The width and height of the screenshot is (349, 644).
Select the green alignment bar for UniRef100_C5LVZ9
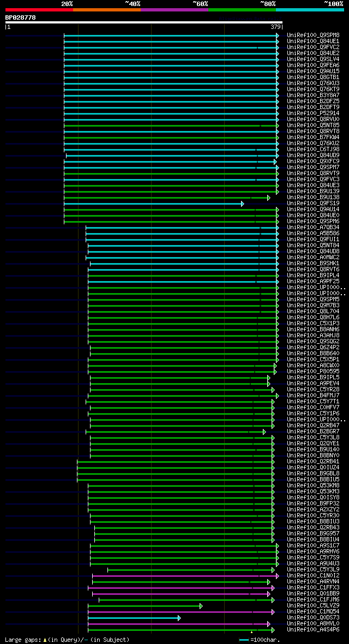146,606
